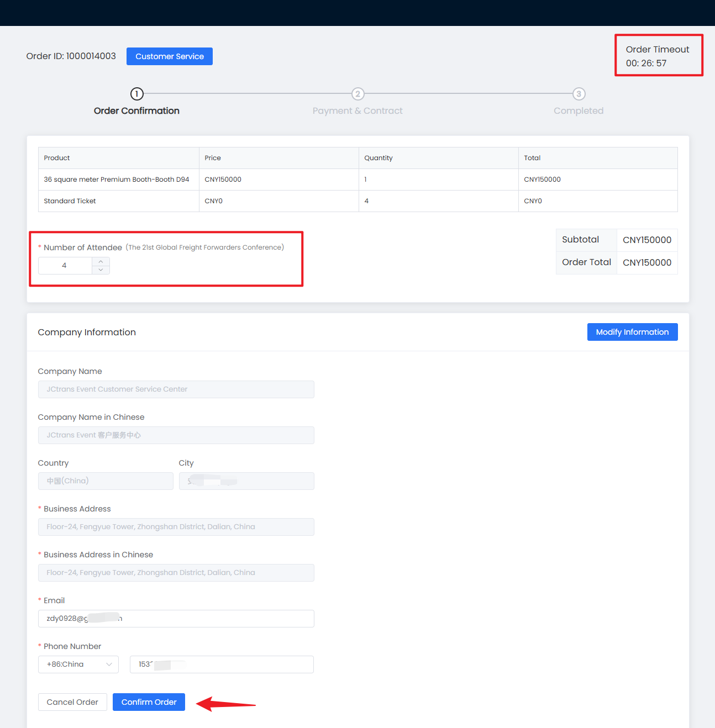This screenshot has height=728, width=715.
Task: Click the Company Name in Chinese field
Action: click(176, 435)
